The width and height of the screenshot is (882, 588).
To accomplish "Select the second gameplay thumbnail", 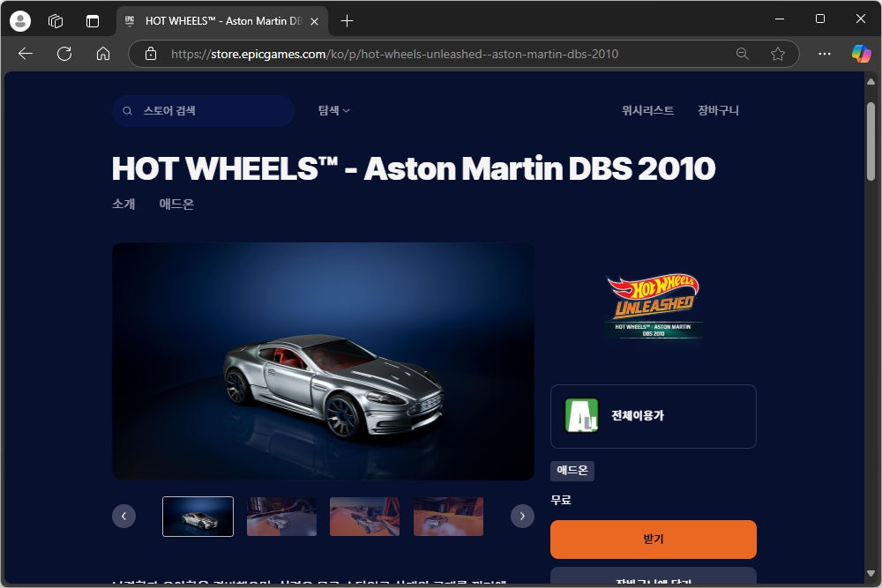I will (x=281, y=517).
